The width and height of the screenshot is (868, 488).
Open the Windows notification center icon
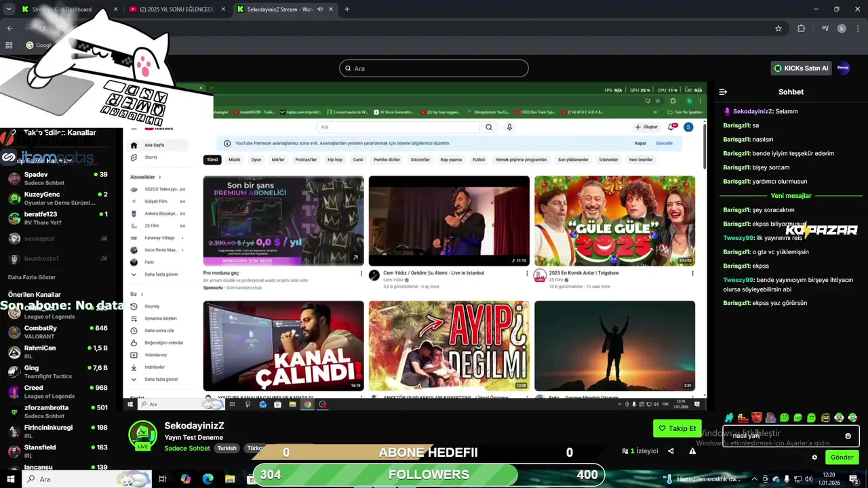coord(854,479)
